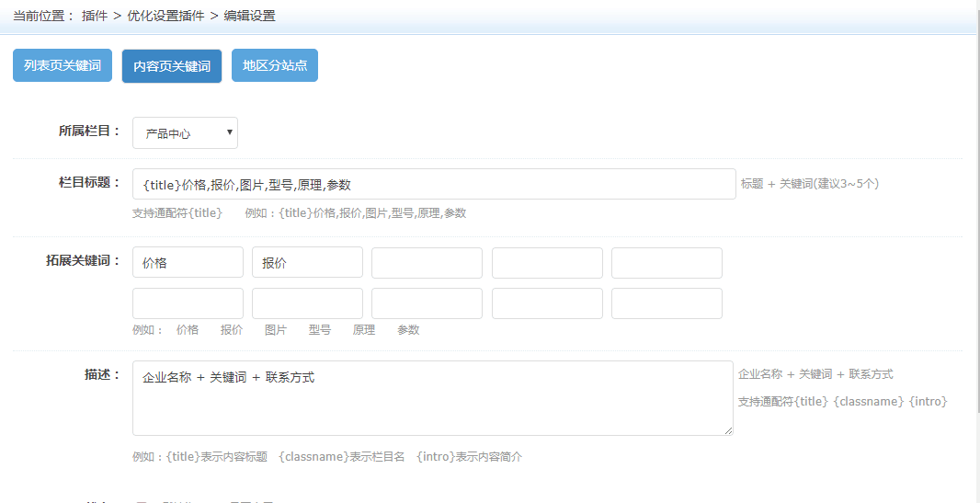980x503 pixels.
Task: Go to 插件 in the breadcrumb
Action: (x=95, y=16)
